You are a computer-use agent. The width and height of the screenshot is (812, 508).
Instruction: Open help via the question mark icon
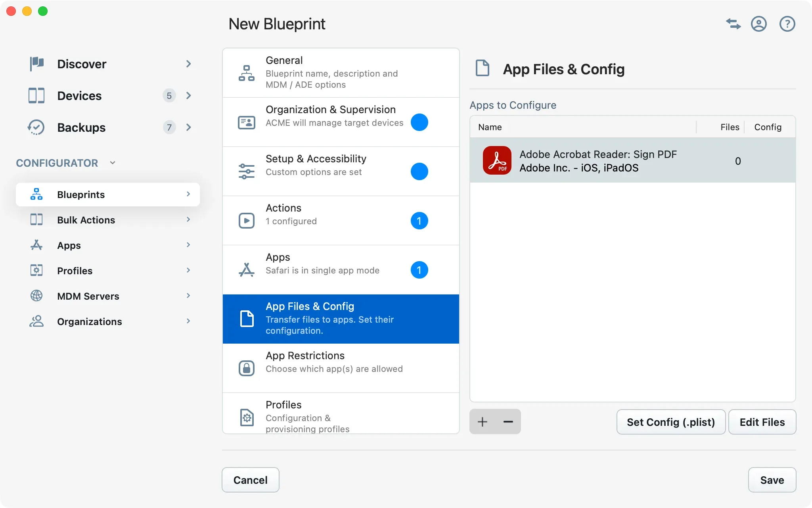pos(787,24)
